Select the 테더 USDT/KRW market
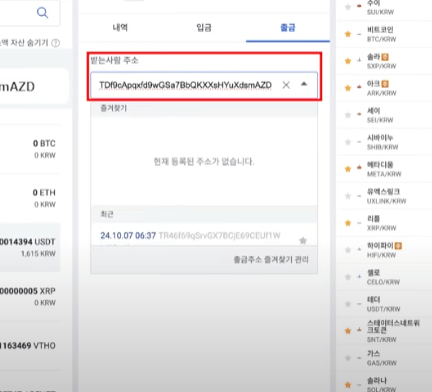 [384, 304]
